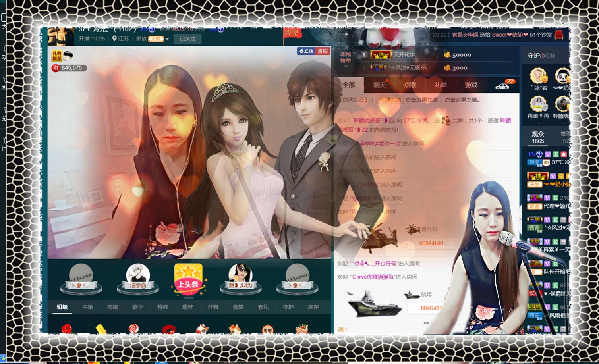Choose the clapping hands gift icon

coord(302,329)
